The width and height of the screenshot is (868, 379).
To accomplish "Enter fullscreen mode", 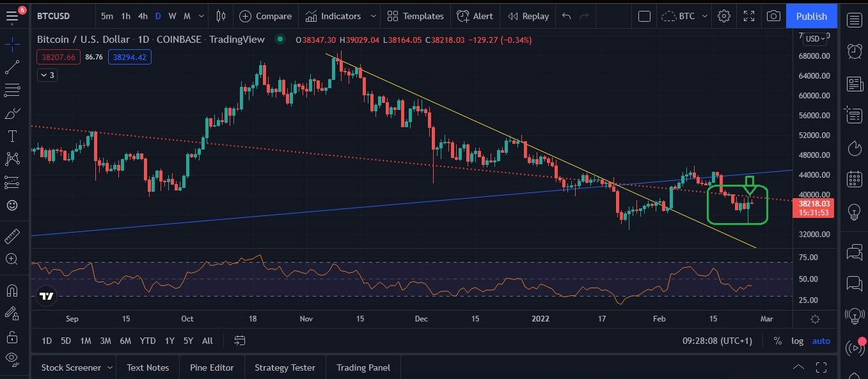I will pos(749,16).
